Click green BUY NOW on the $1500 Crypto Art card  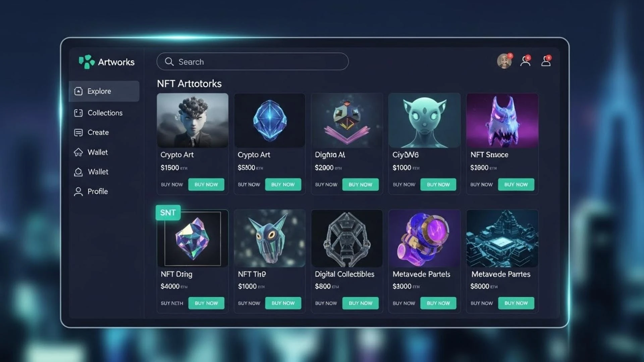(x=206, y=184)
